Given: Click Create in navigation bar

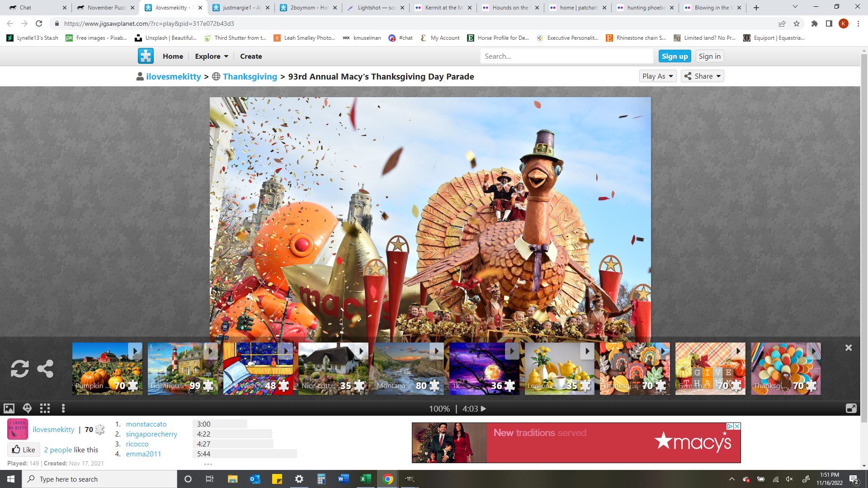Looking at the screenshot, I should point(251,56).
